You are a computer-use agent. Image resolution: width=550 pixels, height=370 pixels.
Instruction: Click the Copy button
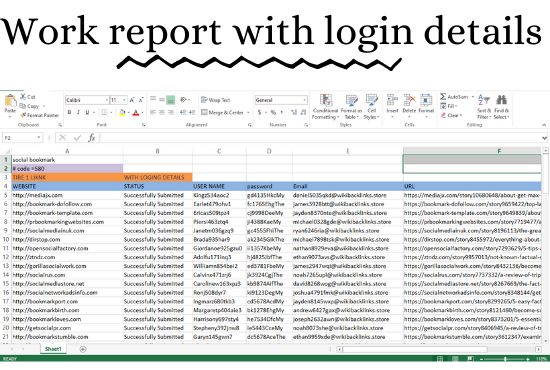click(x=29, y=106)
